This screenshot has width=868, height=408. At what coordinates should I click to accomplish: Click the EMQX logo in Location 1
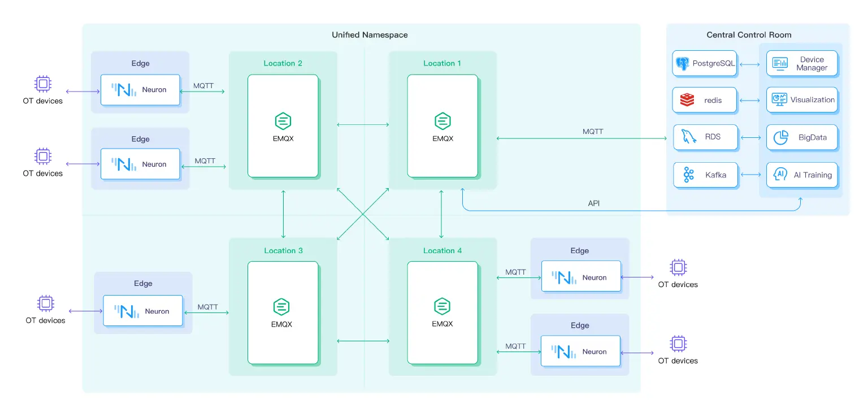pyautogui.click(x=442, y=121)
